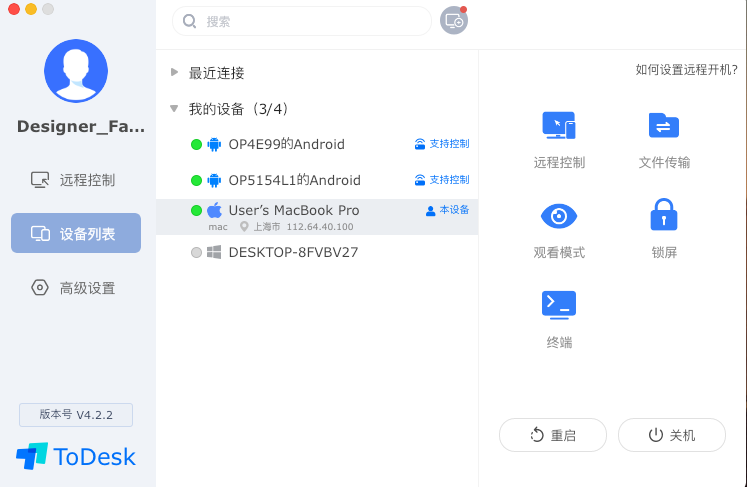
Task: Click the green status dot of OP5154L1的Android
Action: click(x=196, y=181)
